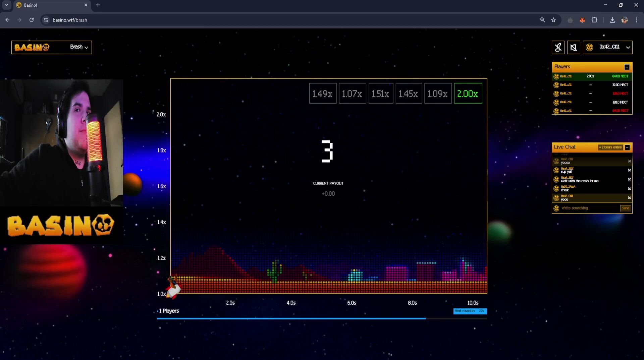Click the basino.wtf/brash address bar
Viewport: 644px width, 360px height.
(70, 20)
